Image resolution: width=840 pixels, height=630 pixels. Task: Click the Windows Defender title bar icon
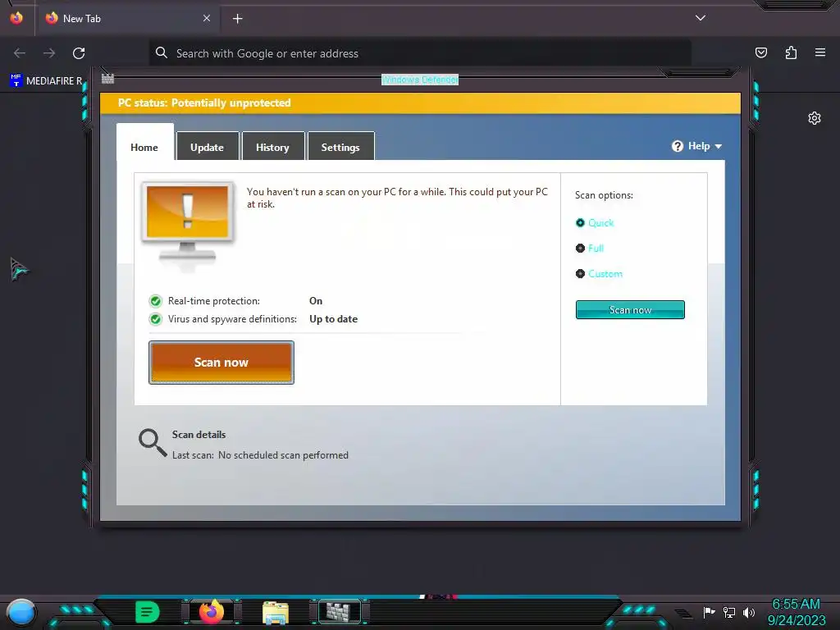click(x=107, y=79)
